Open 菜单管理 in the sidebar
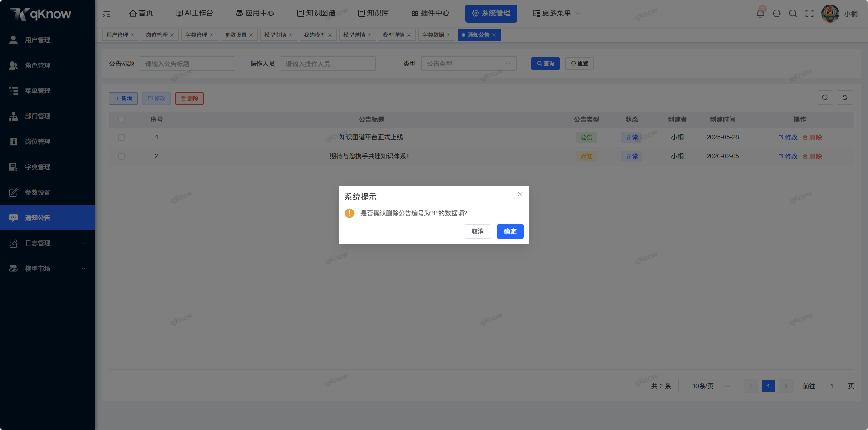The image size is (868, 430). (48, 91)
